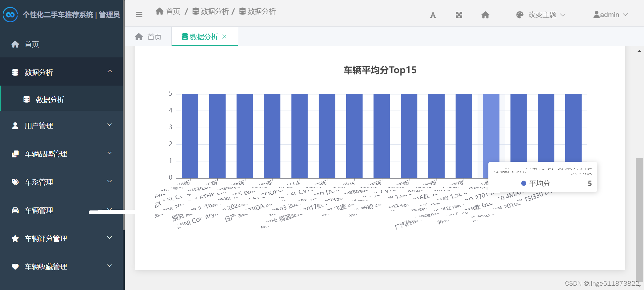Click the palette theme icon
Screen dimensions: 644x290
(520, 15)
